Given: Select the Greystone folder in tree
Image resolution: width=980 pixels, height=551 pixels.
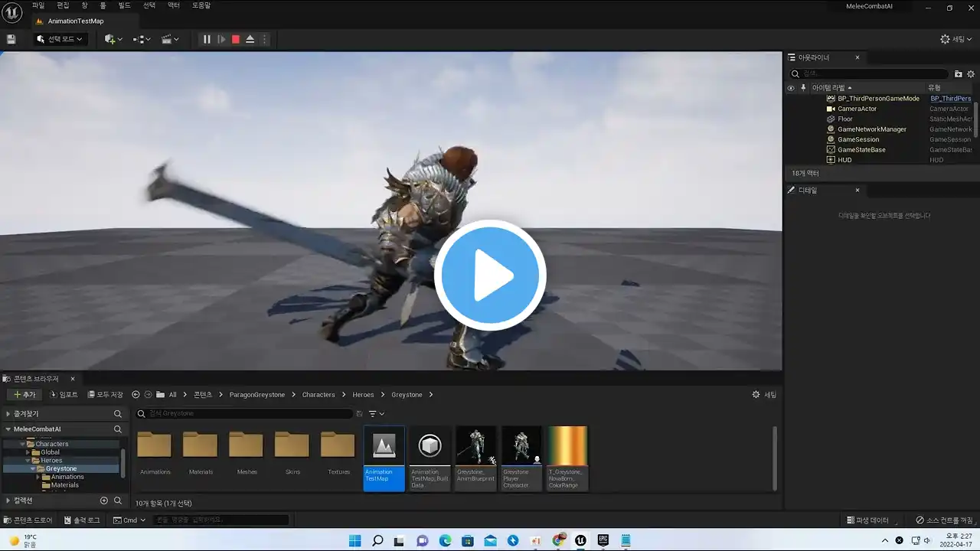Looking at the screenshot, I should point(60,469).
